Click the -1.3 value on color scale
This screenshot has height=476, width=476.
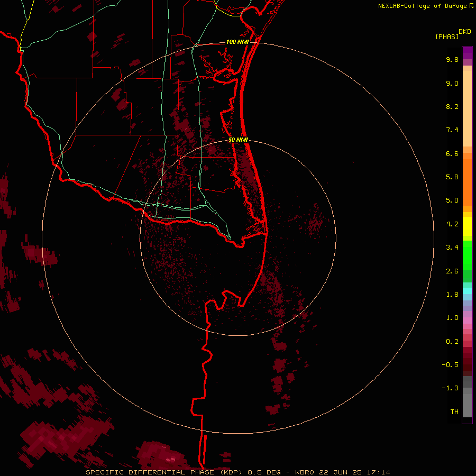450,388
